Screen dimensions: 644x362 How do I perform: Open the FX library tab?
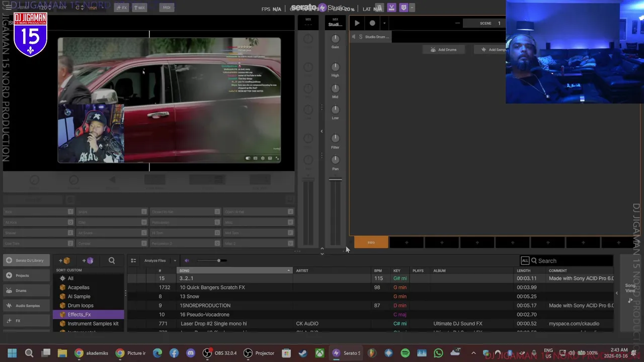pos(25,321)
